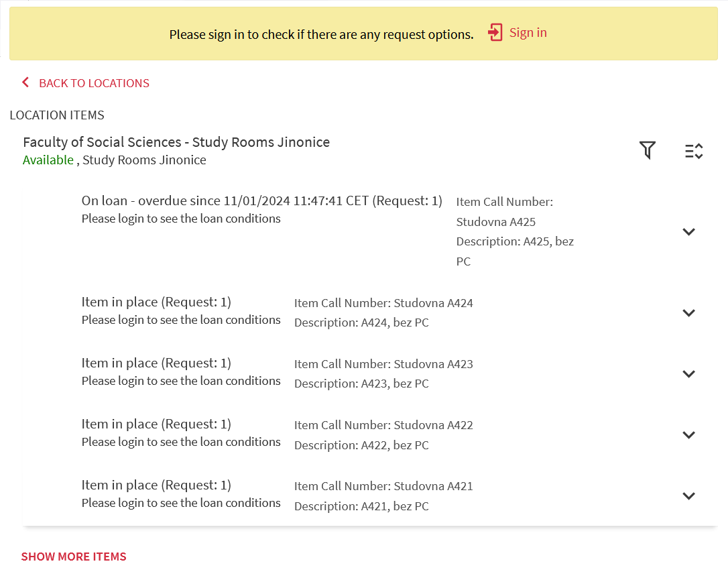Go back via BACK TO LOCATIONS link
This screenshot has width=728, height=578.
[95, 83]
